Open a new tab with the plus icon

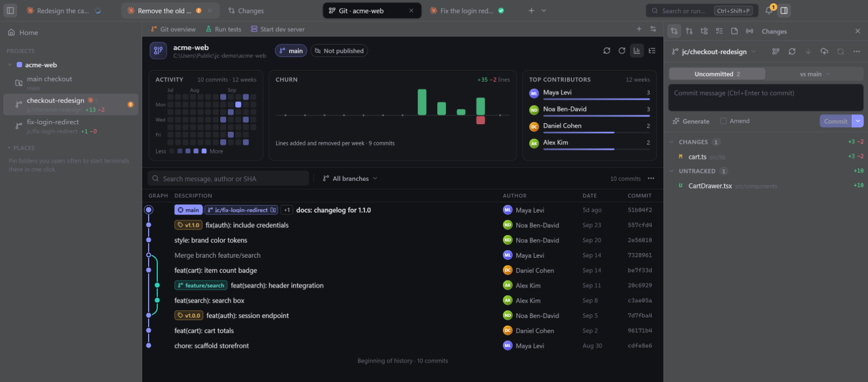click(x=531, y=10)
